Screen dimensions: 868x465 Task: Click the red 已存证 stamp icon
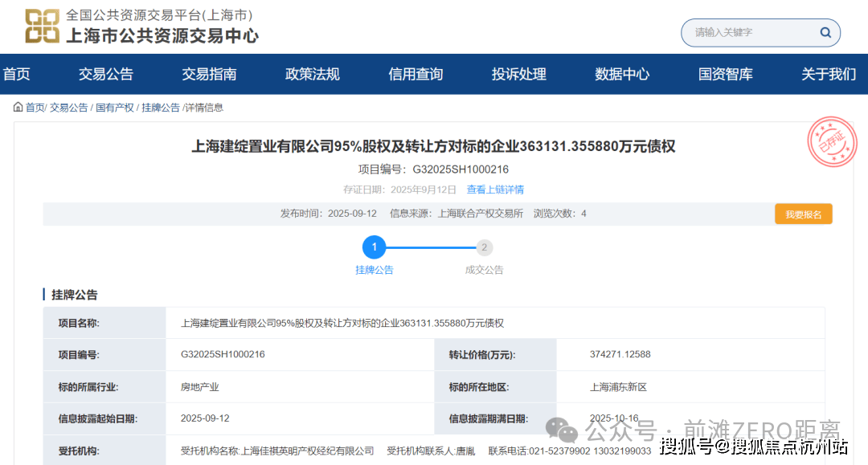click(831, 142)
